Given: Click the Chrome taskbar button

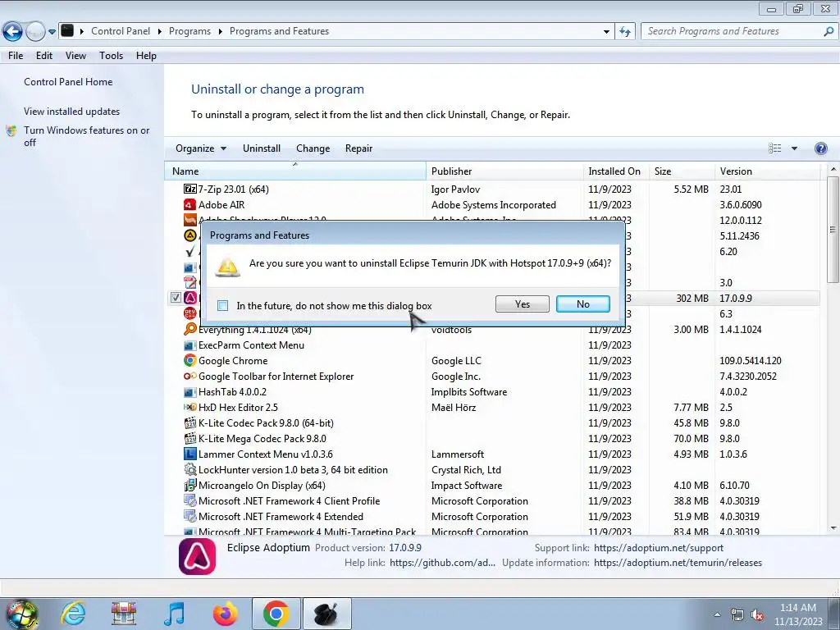Looking at the screenshot, I should point(276,614).
